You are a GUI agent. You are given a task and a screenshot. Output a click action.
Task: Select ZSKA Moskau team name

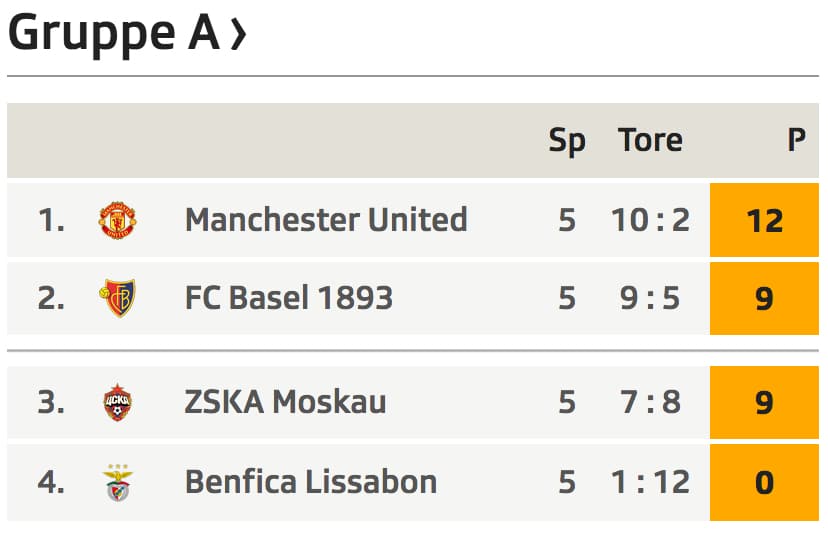tap(285, 402)
